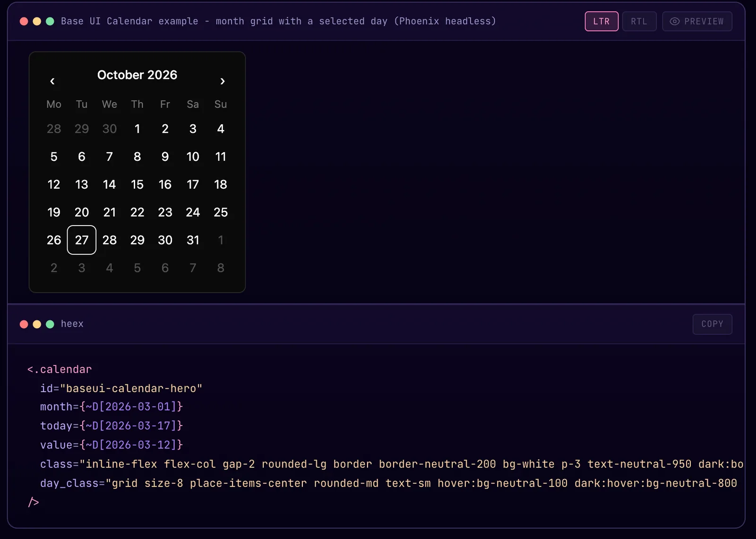
Task: Click the 'heex' panel label
Action: click(x=72, y=324)
